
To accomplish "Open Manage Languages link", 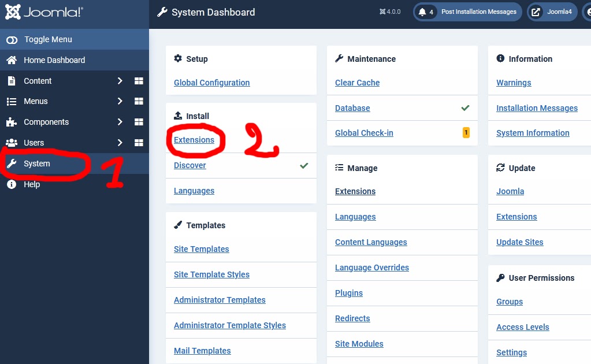I will click(x=355, y=217).
